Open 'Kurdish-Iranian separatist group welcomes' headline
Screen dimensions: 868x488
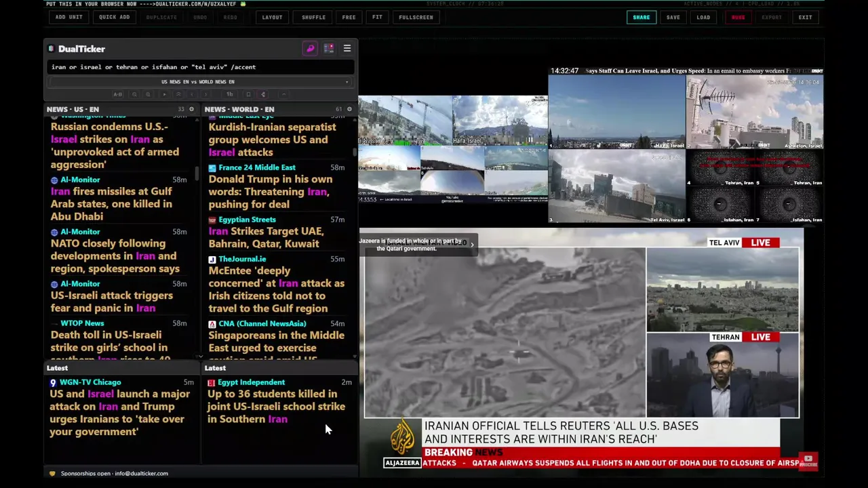[272, 140]
